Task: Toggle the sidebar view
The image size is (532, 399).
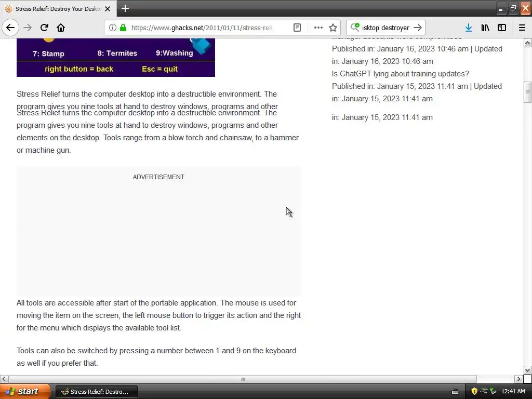Action: (x=502, y=28)
